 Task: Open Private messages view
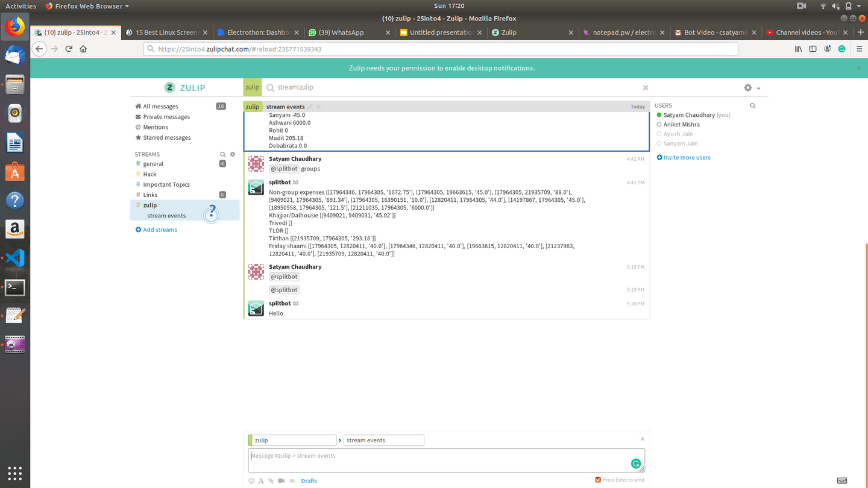(166, 117)
